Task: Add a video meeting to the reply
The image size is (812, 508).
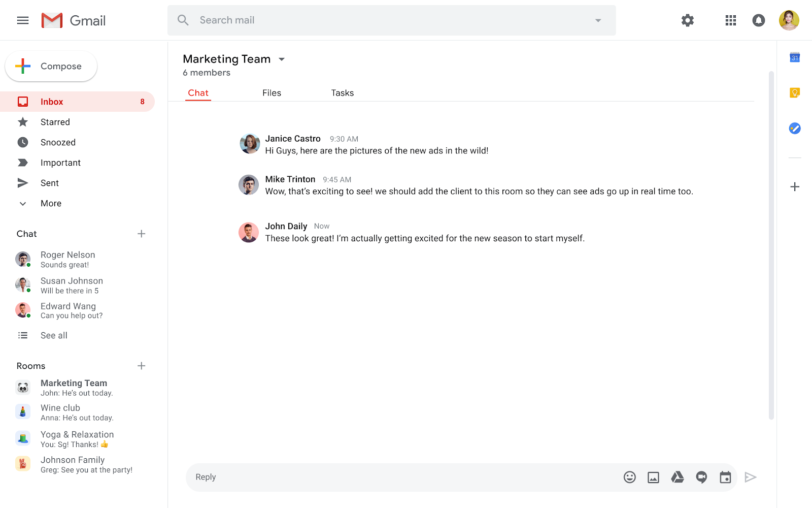Action: coord(701,477)
